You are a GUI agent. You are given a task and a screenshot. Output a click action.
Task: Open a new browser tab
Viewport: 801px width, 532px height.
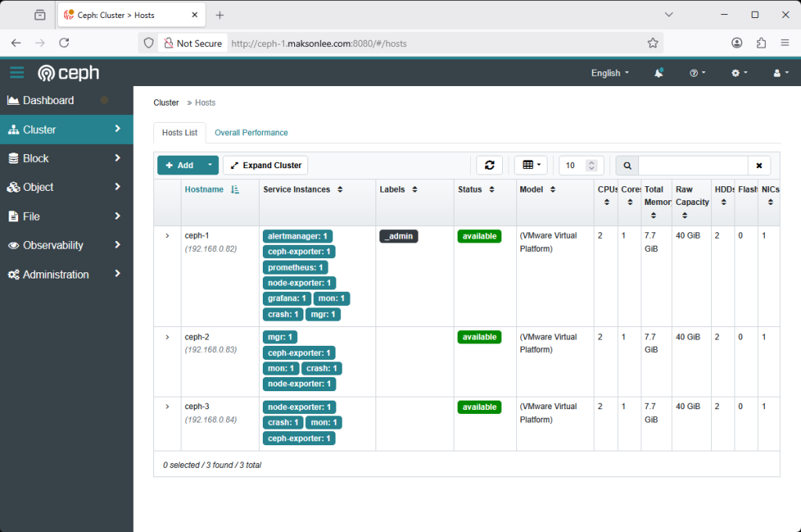[220, 16]
